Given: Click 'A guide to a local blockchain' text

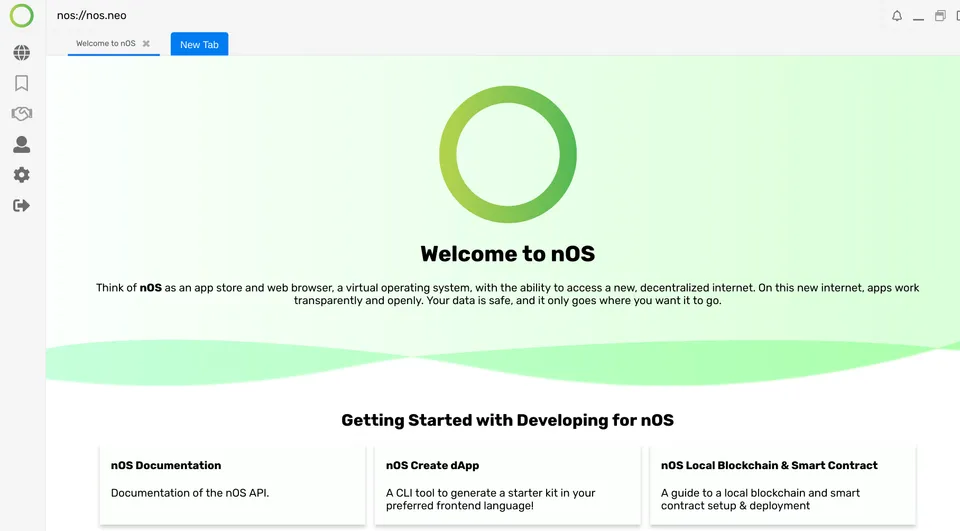Looking at the screenshot, I should pyautogui.click(x=760, y=499).
